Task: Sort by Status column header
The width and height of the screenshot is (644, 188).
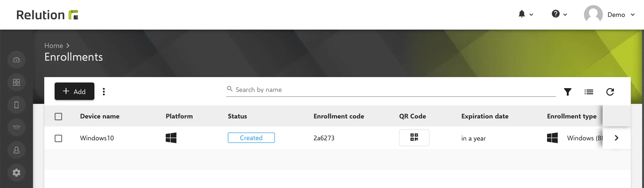Action: coord(237,116)
